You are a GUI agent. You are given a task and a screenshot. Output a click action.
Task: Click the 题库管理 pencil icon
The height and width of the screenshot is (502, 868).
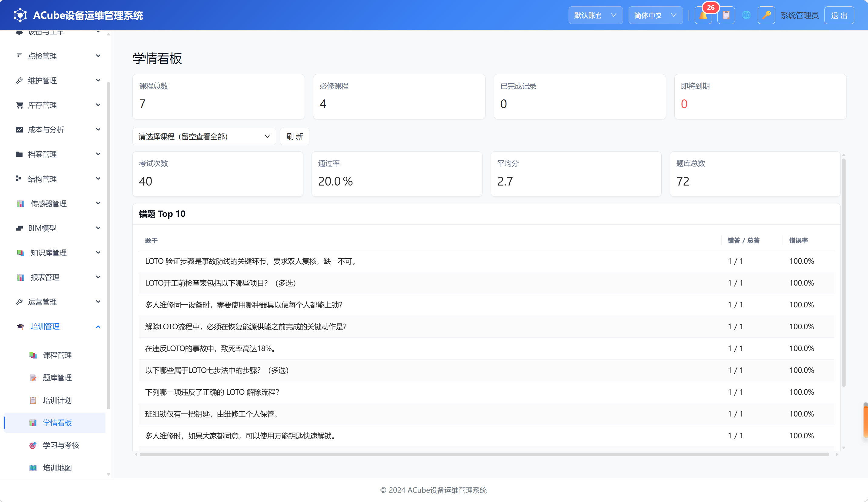click(33, 378)
